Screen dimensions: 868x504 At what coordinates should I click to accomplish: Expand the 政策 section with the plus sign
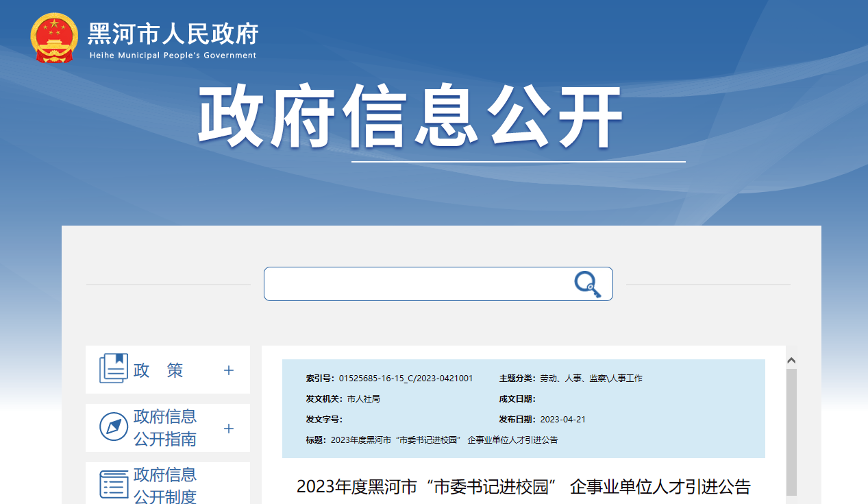(x=229, y=370)
